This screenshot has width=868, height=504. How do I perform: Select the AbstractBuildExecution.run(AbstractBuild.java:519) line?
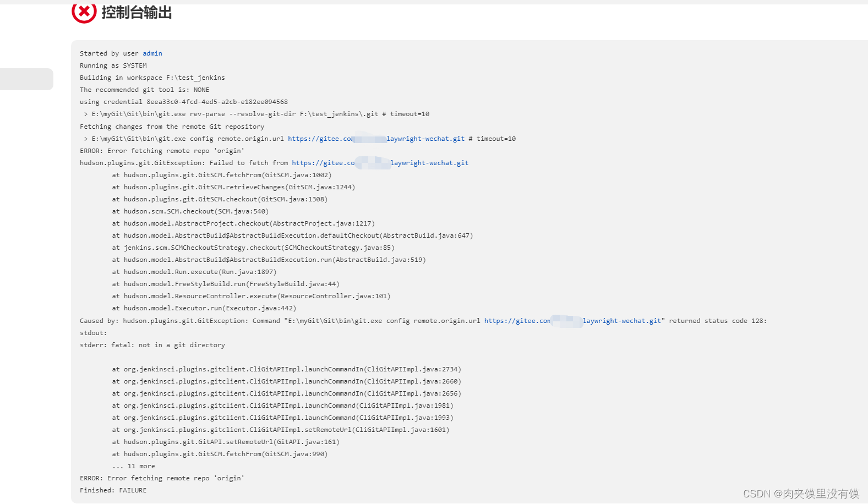[x=269, y=260]
